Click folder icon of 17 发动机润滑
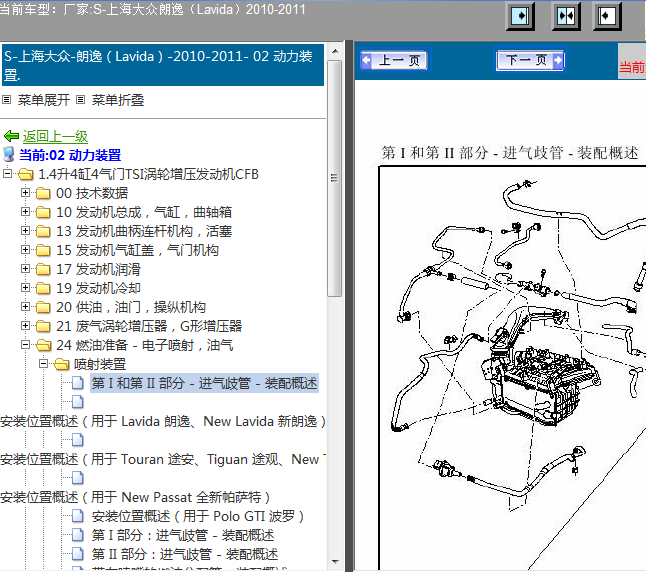The width and height of the screenshot is (646, 572). coord(43,269)
